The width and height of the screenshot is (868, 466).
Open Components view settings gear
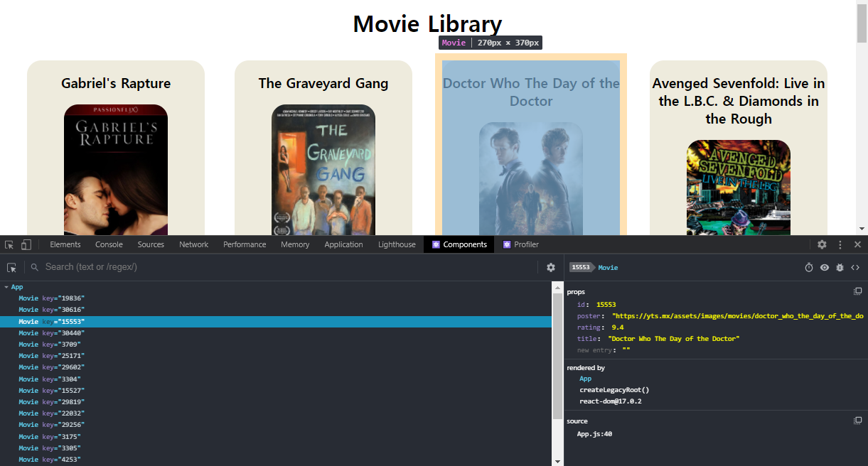click(x=551, y=267)
